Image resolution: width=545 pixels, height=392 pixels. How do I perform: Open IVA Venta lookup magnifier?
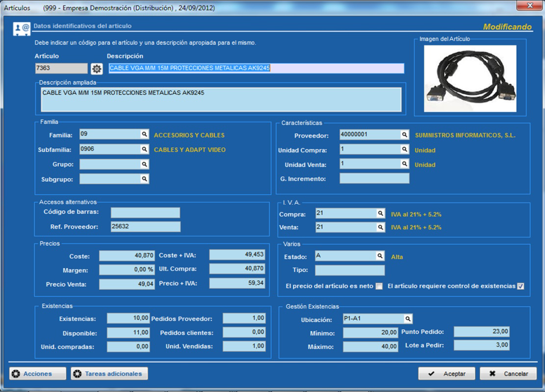[380, 227]
